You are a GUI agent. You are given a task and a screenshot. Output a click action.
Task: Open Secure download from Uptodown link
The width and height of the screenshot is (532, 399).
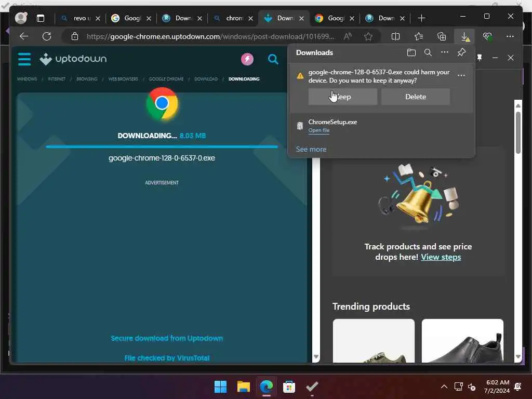coord(167,338)
